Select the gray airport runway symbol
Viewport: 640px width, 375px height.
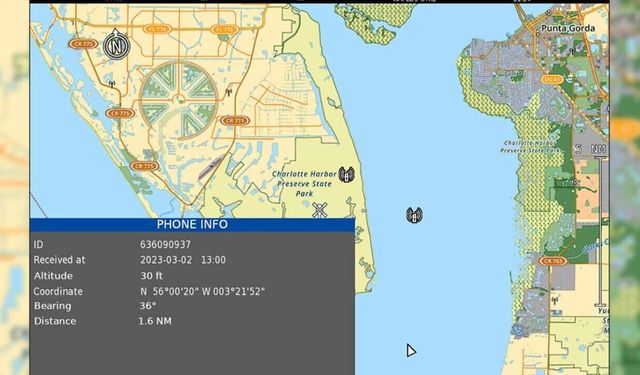211,167
